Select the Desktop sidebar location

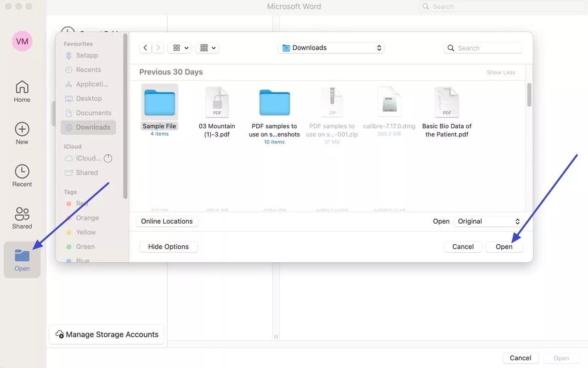88,98
